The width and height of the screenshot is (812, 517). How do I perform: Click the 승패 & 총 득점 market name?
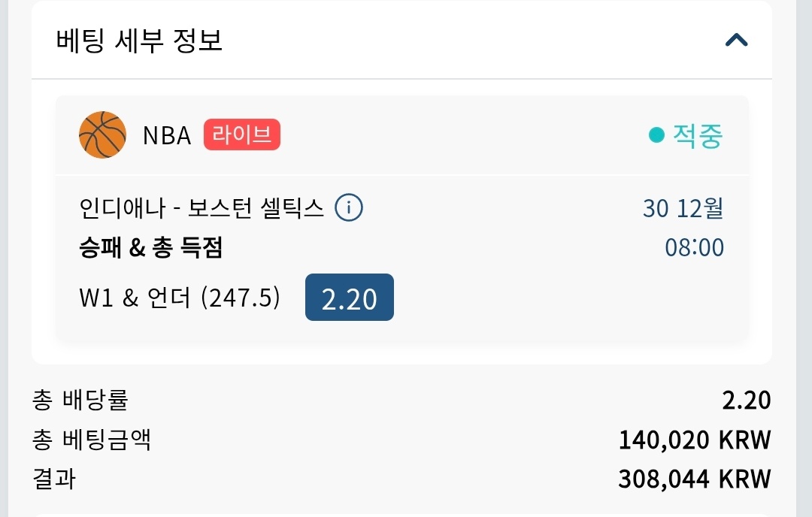(x=150, y=248)
